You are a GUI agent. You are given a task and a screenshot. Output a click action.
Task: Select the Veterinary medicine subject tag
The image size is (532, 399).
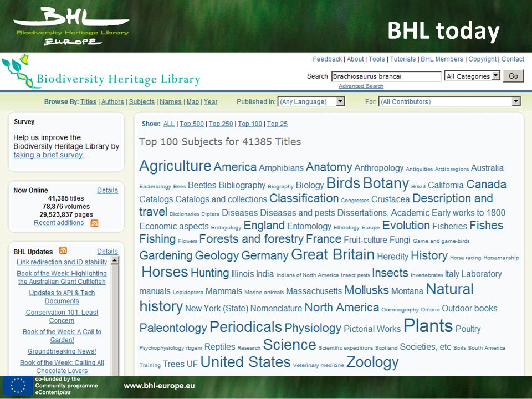318,365
